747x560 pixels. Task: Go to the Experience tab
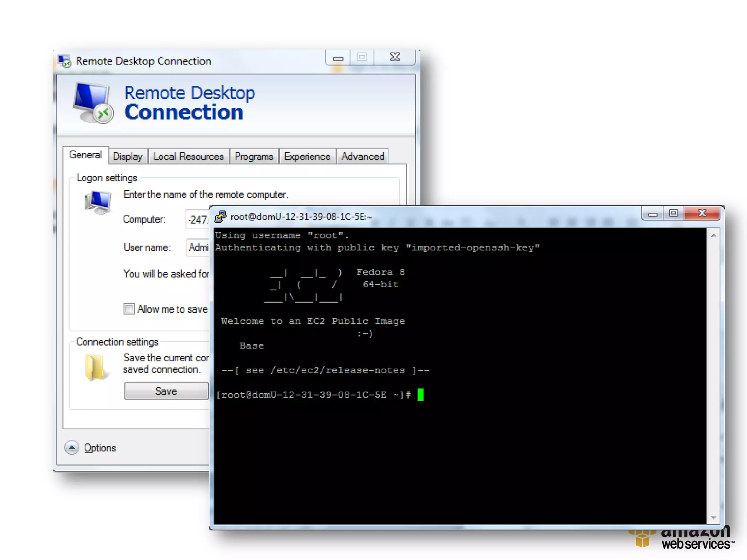(x=307, y=156)
